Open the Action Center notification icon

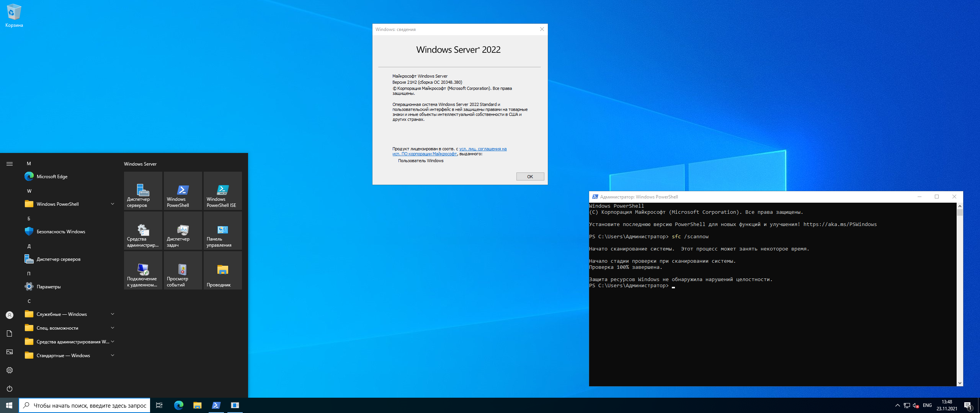968,405
